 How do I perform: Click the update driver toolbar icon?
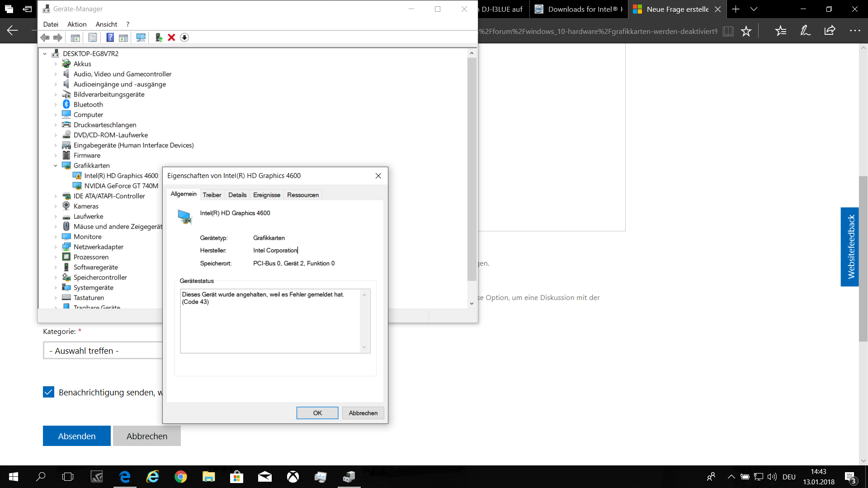(159, 38)
